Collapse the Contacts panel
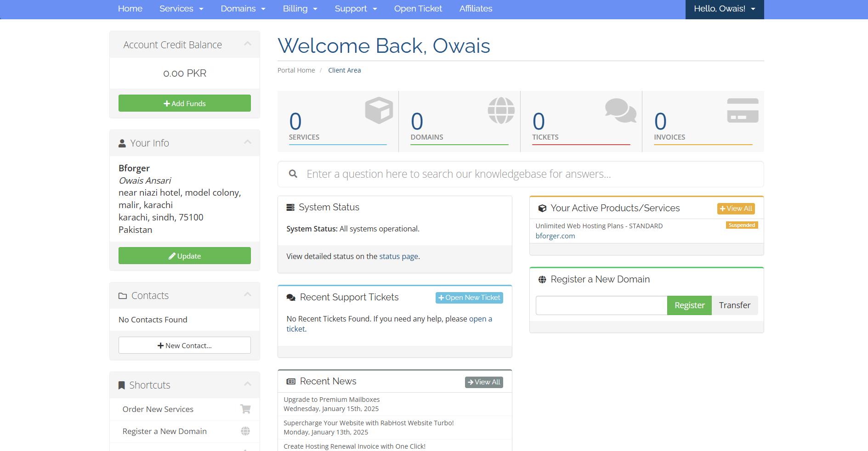Screen dimensions: 868x451 tap(248, 295)
